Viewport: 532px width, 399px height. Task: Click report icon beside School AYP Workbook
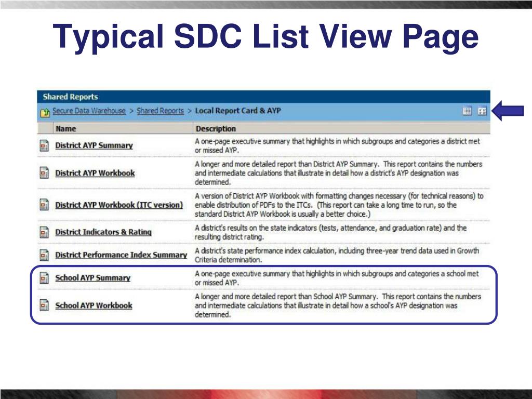[44, 305]
